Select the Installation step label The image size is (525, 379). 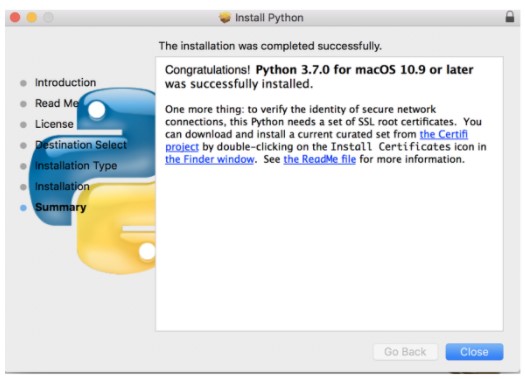62,186
